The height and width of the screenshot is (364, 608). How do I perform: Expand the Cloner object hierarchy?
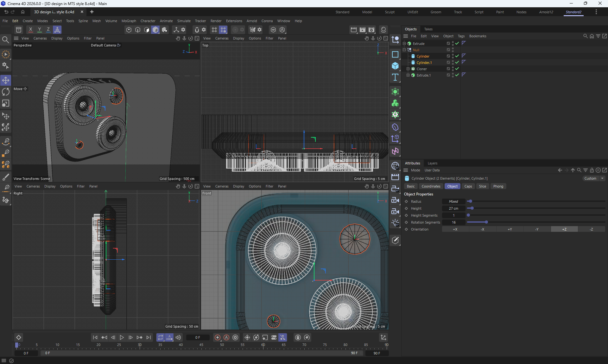(408, 69)
